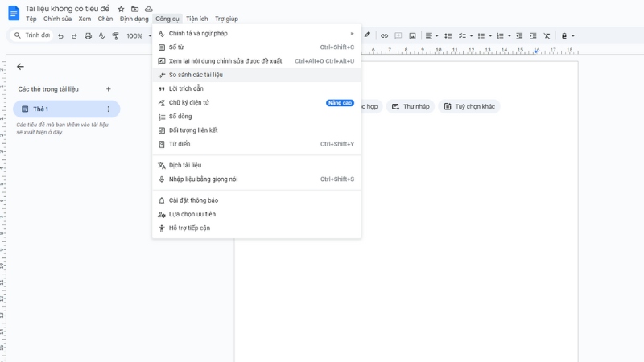Screen dimensions: 644x362
Task: Click the Thư nháp chip button
Action: (x=411, y=107)
